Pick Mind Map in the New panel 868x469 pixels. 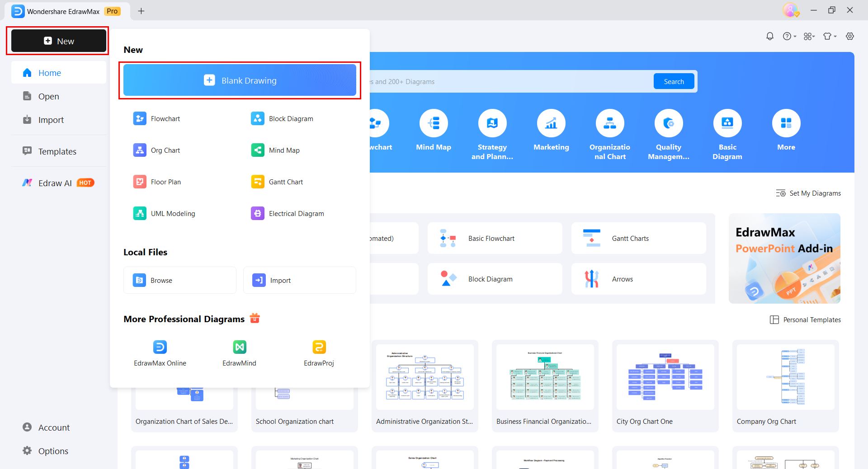point(275,150)
